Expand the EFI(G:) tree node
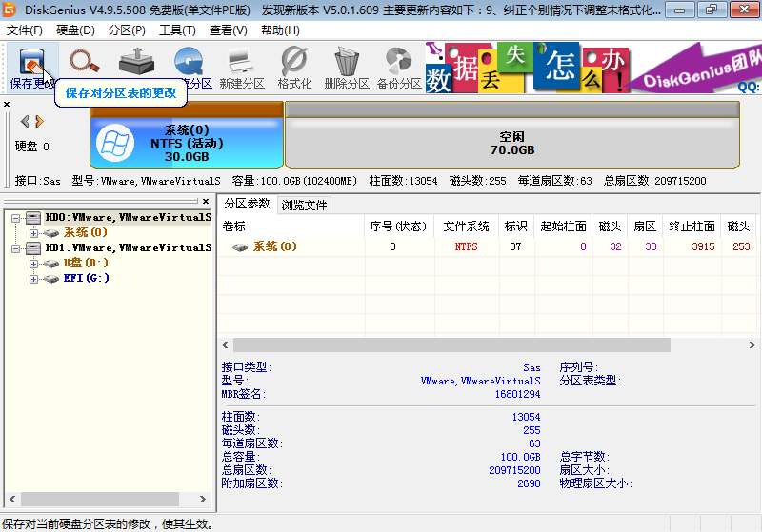The image size is (762, 532). (x=33, y=279)
